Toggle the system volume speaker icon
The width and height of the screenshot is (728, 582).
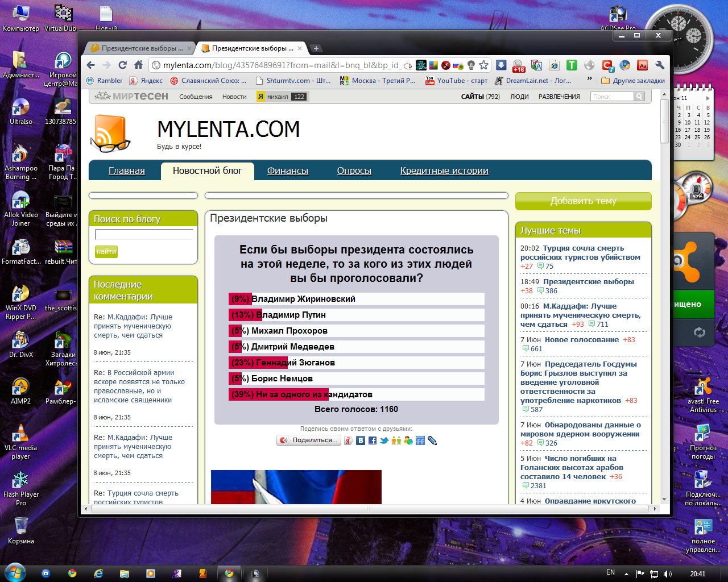click(668, 573)
